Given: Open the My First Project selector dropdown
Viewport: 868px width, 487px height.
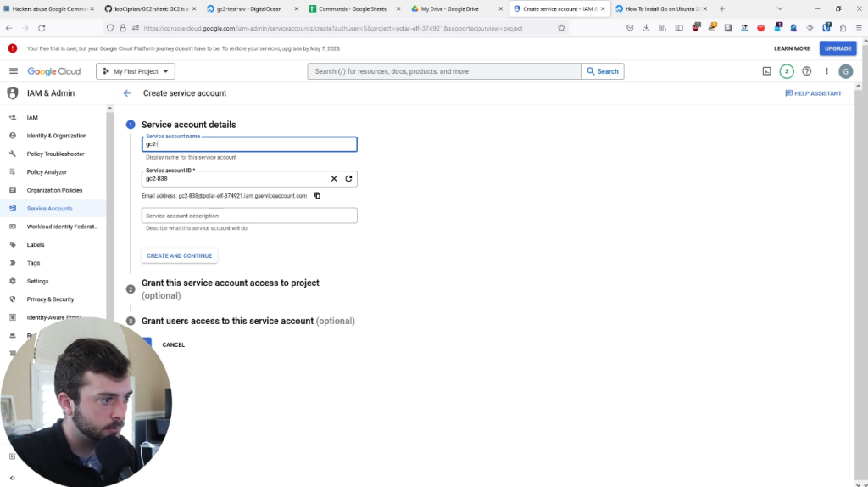Looking at the screenshot, I should coord(136,71).
